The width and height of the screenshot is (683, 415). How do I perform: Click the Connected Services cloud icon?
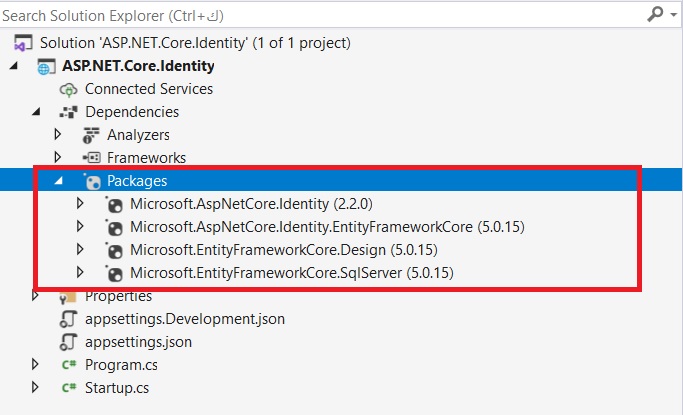point(68,90)
